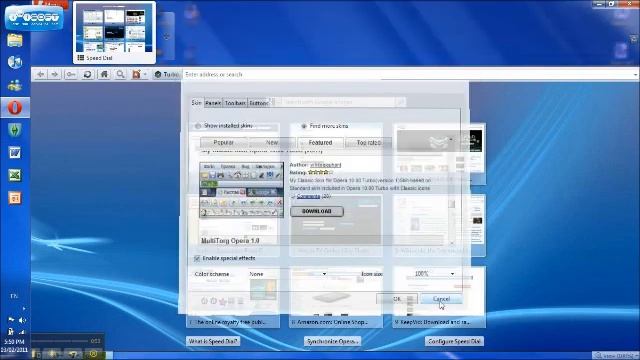
Task: Launch Windows Media Player from taskbar
Action: pos(15,62)
